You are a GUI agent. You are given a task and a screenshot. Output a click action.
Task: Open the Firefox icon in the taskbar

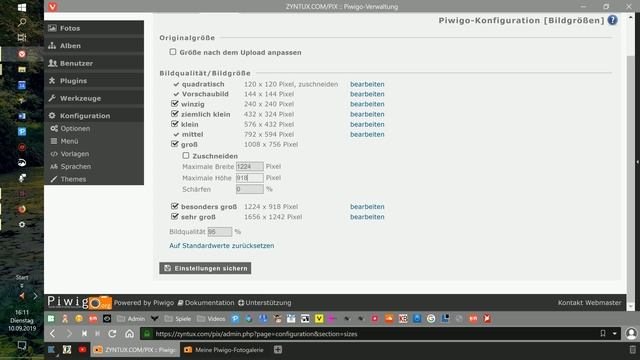click(22, 209)
